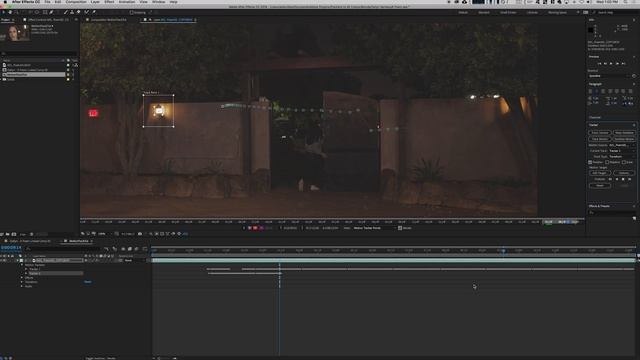Select the Brush tool
640x360 pixels.
(x=65, y=12)
